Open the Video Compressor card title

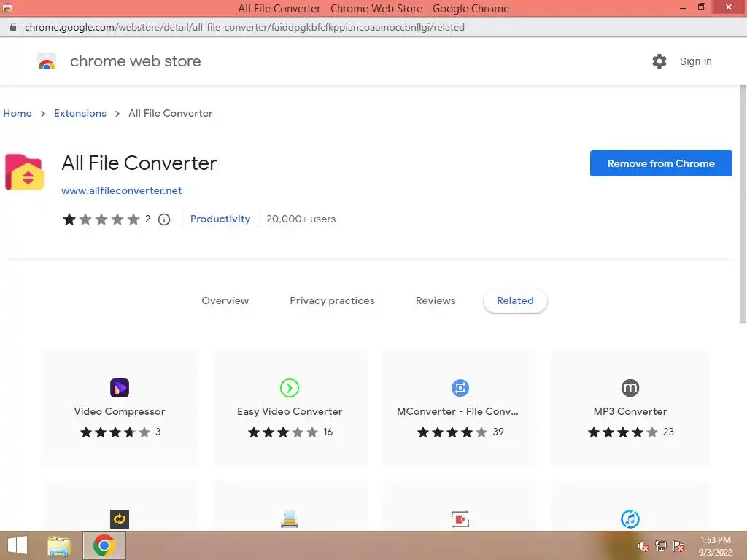pos(120,411)
